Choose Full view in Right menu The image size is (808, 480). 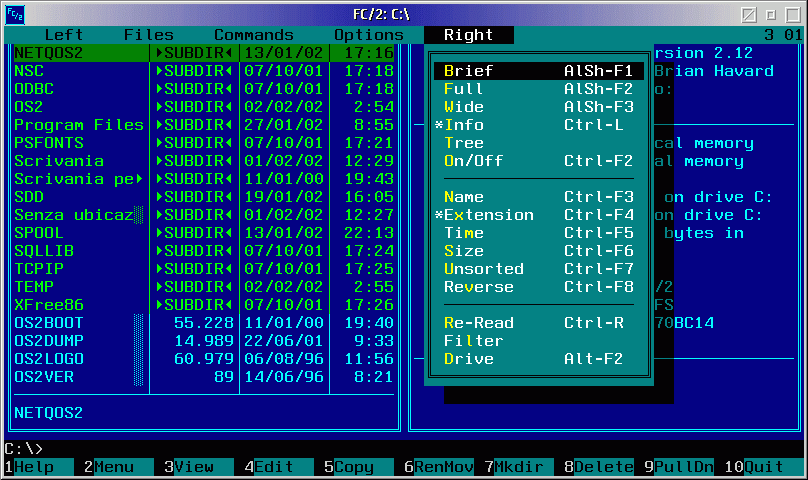[x=538, y=89]
